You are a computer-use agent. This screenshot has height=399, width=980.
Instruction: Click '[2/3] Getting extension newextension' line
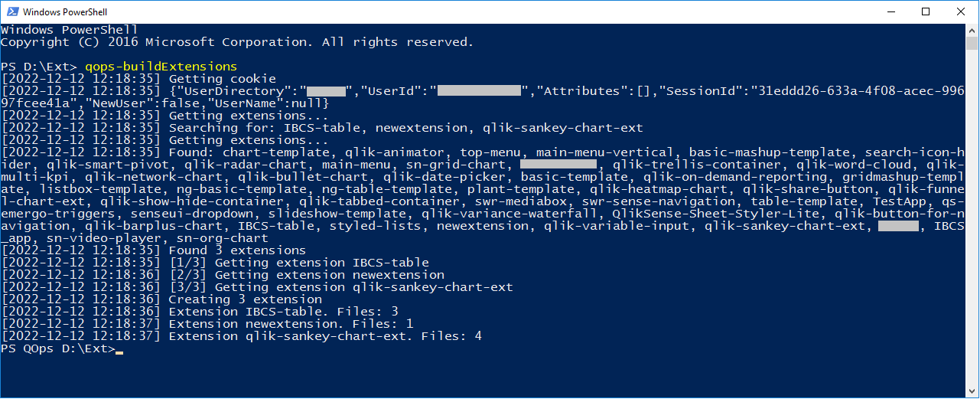point(223,275)
